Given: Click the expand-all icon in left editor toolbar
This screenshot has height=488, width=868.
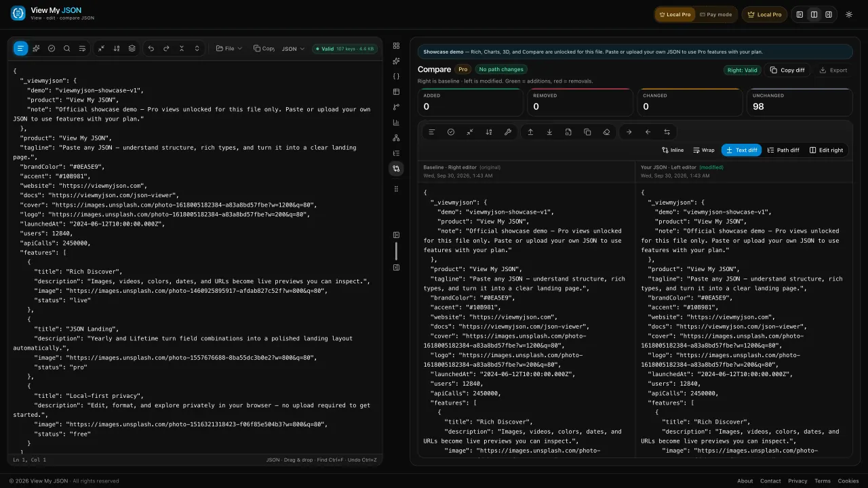Looking at the screenshot, I should pos(197,49).
